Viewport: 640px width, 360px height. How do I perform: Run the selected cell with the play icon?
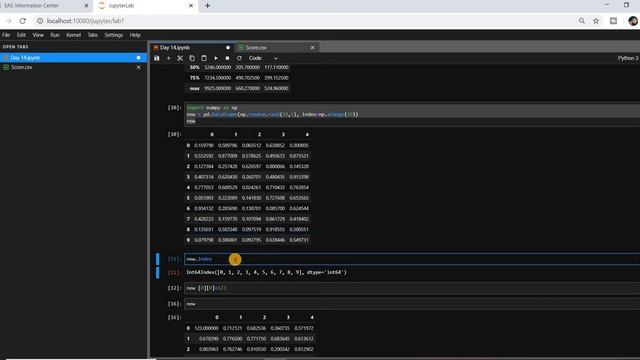(216, 58)
